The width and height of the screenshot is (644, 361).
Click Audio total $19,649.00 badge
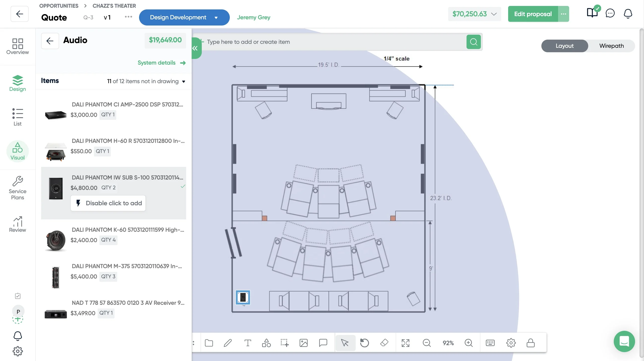pyautogui.click(x=165, y=40)
